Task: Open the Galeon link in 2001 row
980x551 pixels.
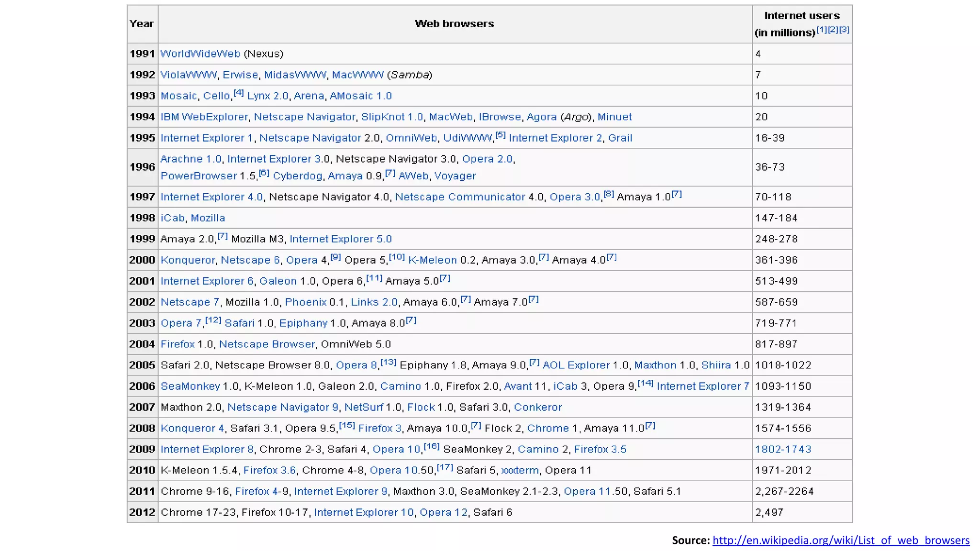Action: (278, 281)
